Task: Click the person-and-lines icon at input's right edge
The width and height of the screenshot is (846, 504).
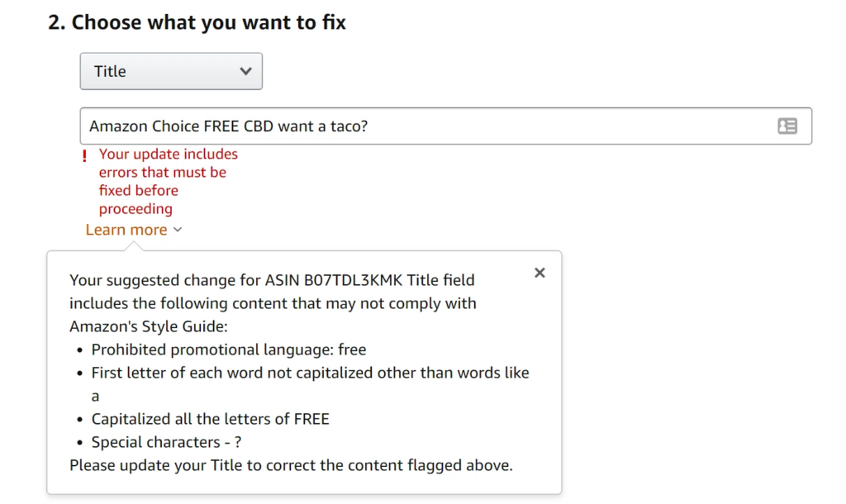Action: pyautogui.click(x=787, y=126)
